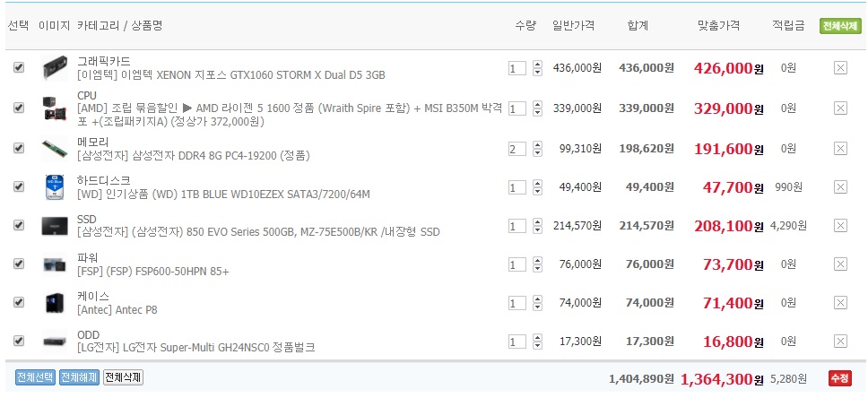
Task: Decrease 파워 quantity with down arrow
Action: click(x=537, y=268)
